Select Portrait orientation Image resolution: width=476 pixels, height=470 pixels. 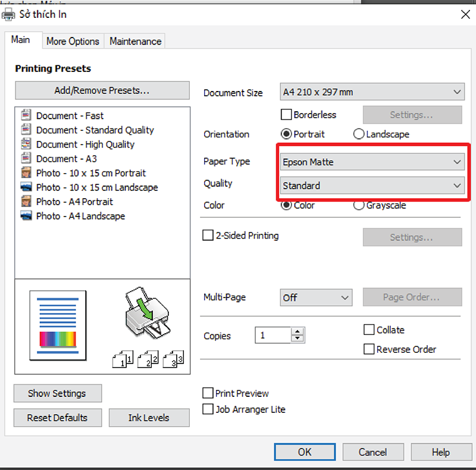[286, 134]
